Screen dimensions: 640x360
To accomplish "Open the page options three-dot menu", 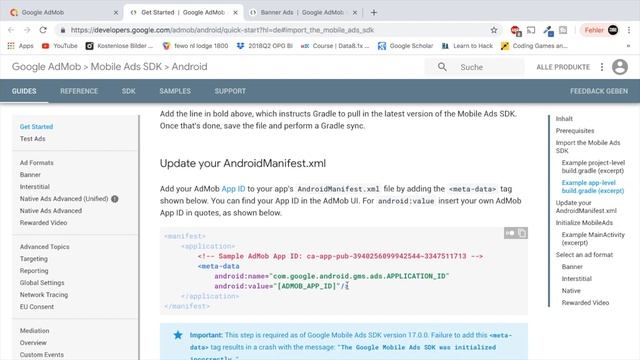I will coord(602,67).
